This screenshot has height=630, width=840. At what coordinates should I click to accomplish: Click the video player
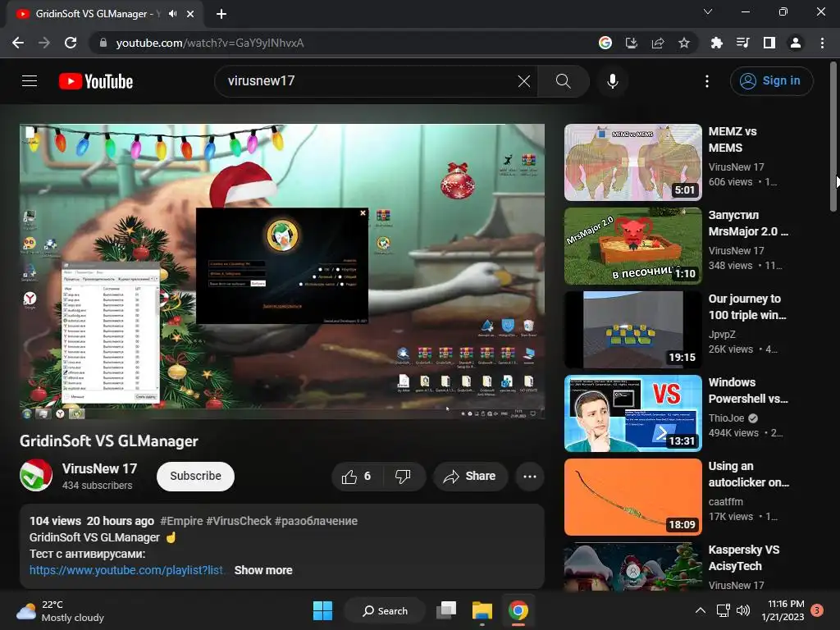coord(282,272)
